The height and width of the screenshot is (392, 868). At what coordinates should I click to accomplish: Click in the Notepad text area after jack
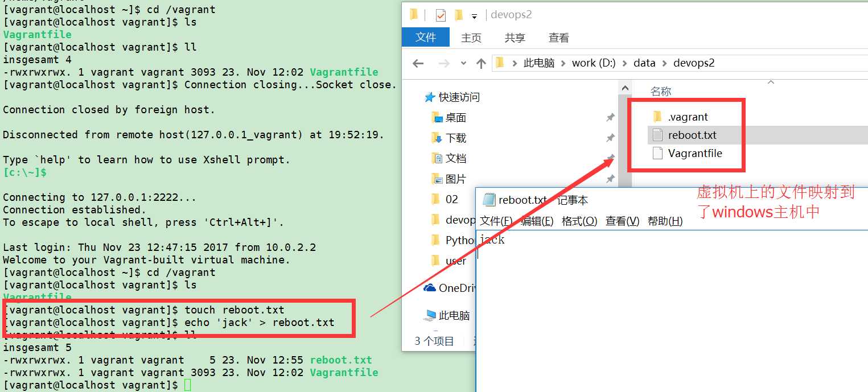coord(672,312)
